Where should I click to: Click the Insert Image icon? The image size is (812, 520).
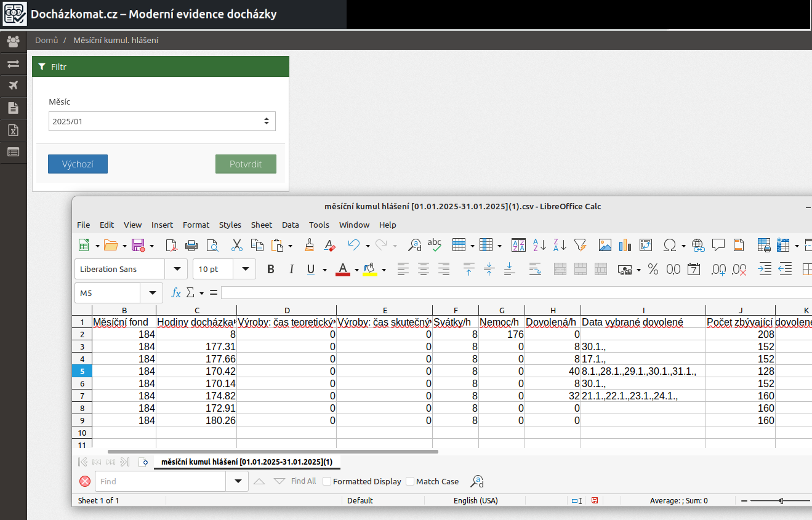point(605,246)
